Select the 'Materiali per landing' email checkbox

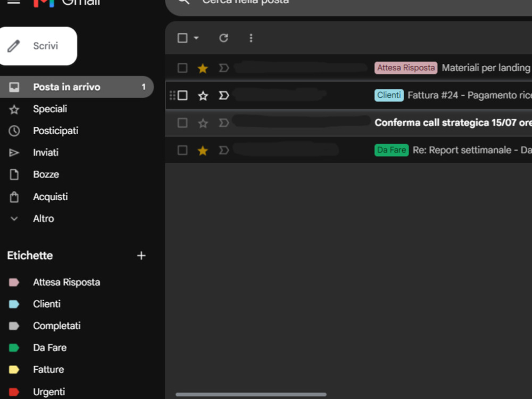coord(182,68)
